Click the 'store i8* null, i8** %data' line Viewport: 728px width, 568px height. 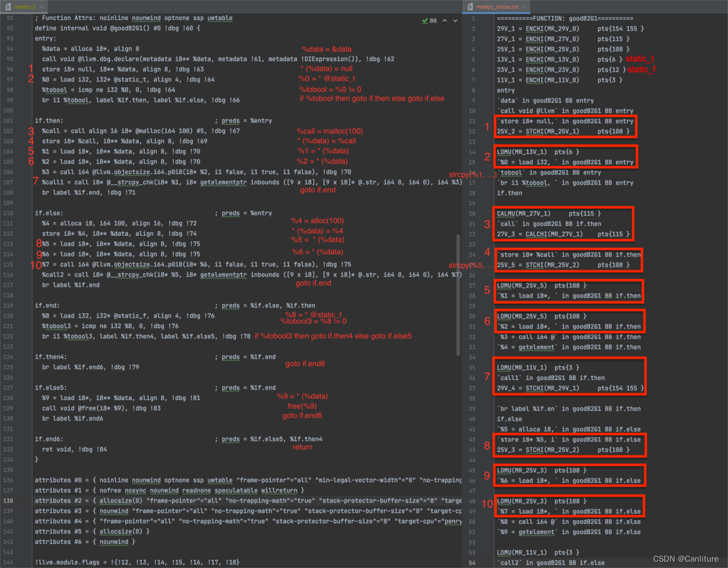click(122, 70)
